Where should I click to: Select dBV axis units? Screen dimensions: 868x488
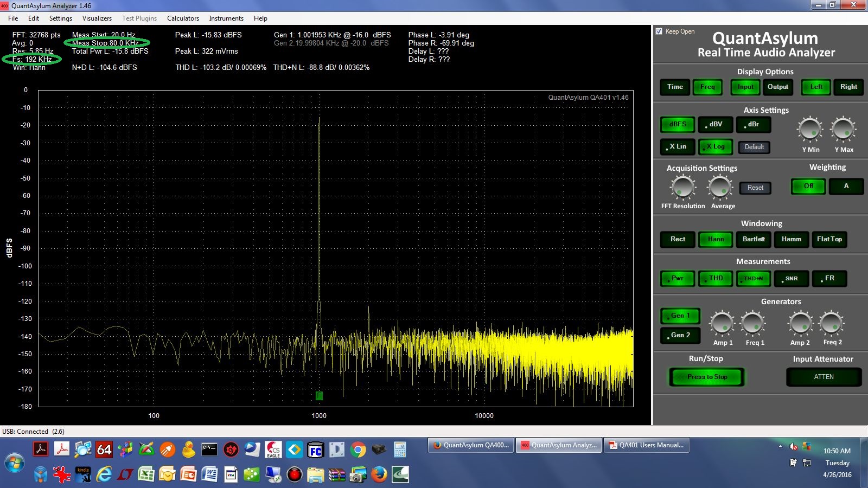tap(716, 124)
